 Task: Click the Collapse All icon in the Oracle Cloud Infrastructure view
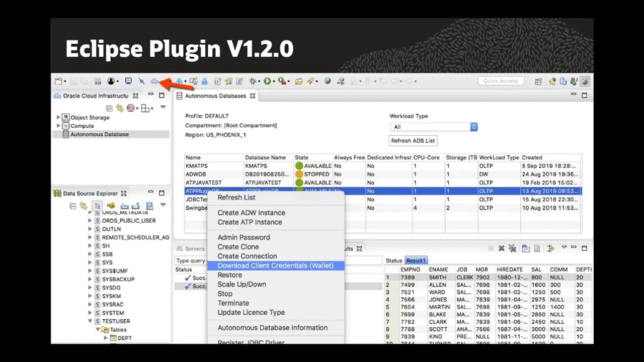click(109, 108)
